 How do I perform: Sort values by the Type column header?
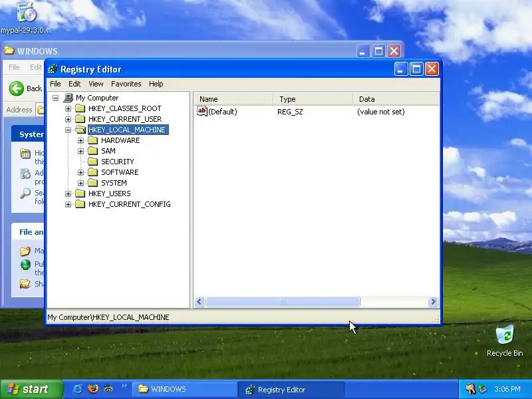pos(313,99)
